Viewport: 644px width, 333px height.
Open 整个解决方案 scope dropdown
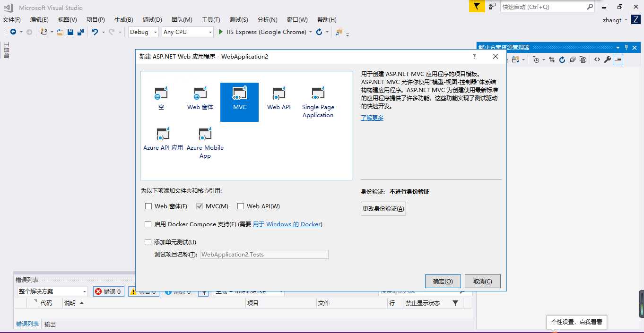click(x=52, y=291)
